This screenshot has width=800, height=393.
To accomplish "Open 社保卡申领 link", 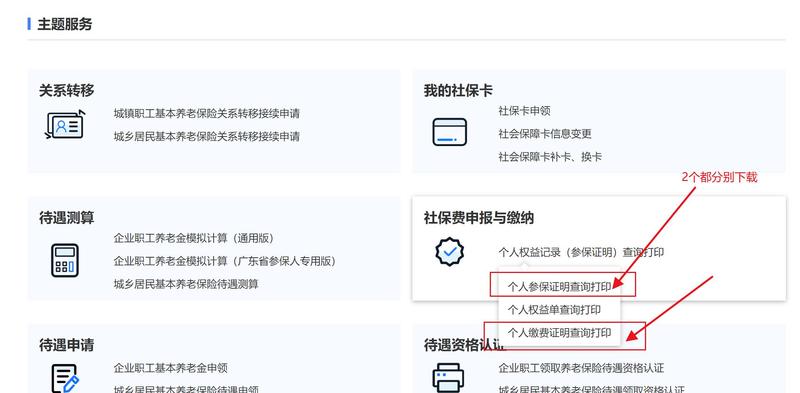I will pos(524,111).
